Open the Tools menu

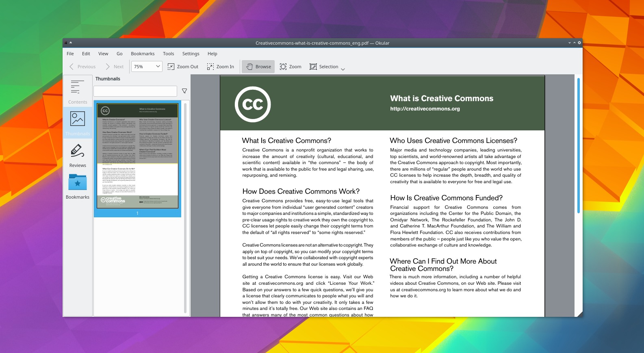click(168, 54)
